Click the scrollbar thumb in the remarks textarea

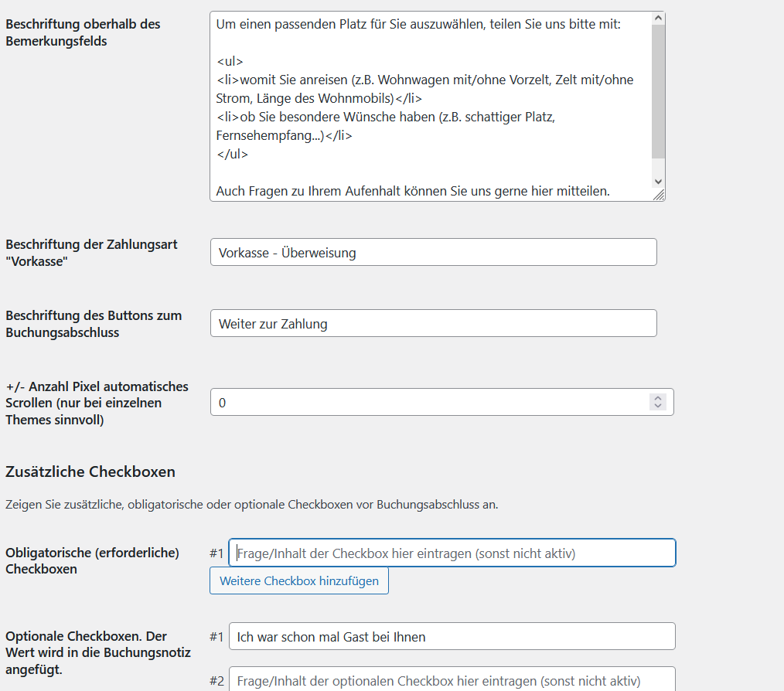(658, 93)
